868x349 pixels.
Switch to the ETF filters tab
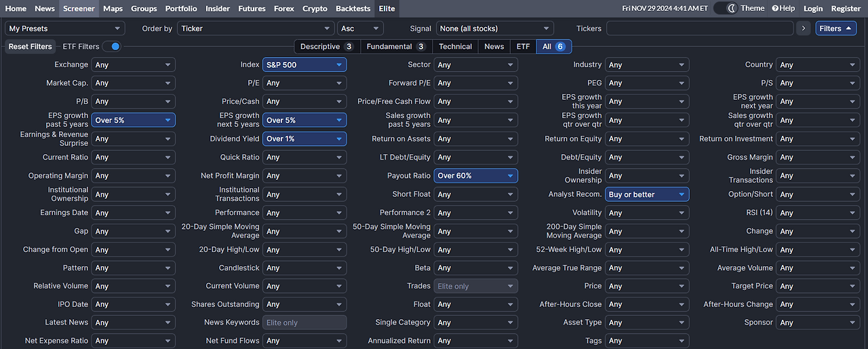[x=523, y=46]
